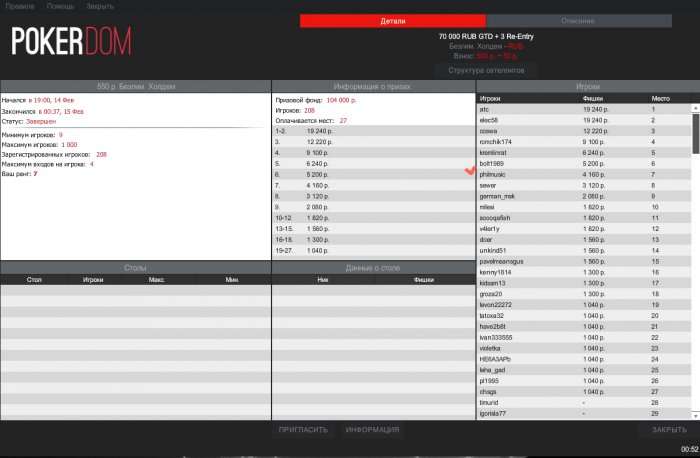Open the Правила menu
Image resolution: width=700 pixels, height=458 pixels.
[20, 6]
